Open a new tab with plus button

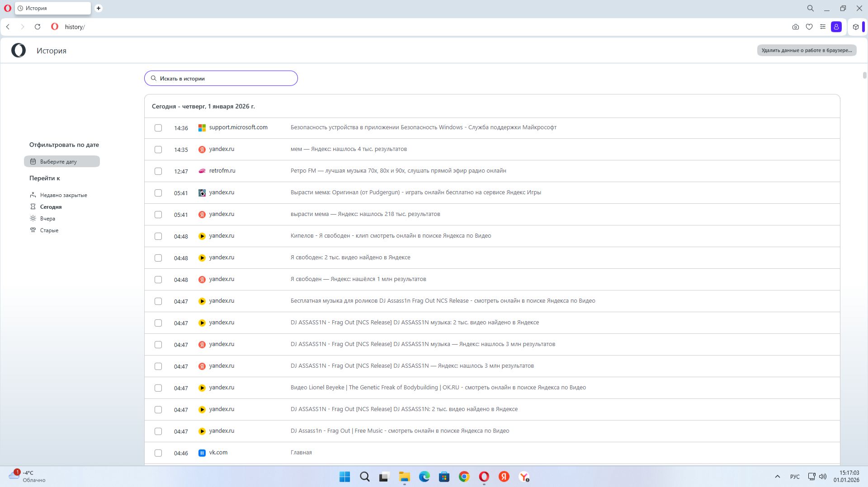point(99,8)
